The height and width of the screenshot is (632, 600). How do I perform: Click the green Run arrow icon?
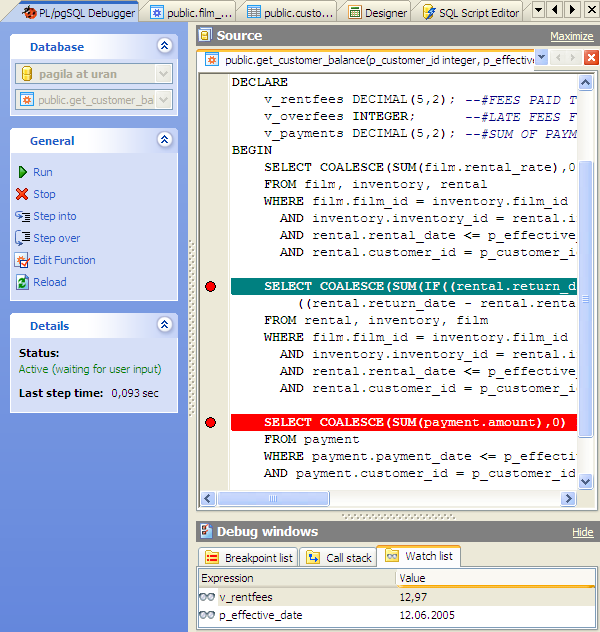click(x=23, y=172)
